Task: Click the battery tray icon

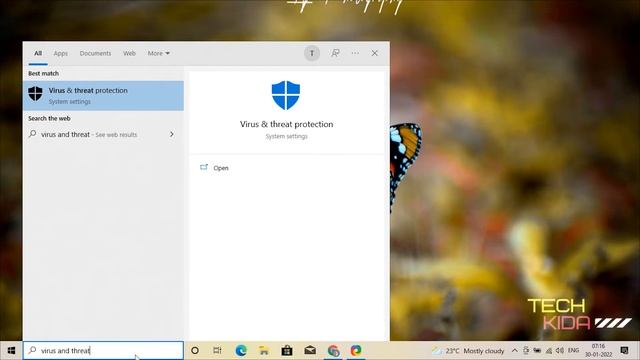Action: click(x=538, y=351)
